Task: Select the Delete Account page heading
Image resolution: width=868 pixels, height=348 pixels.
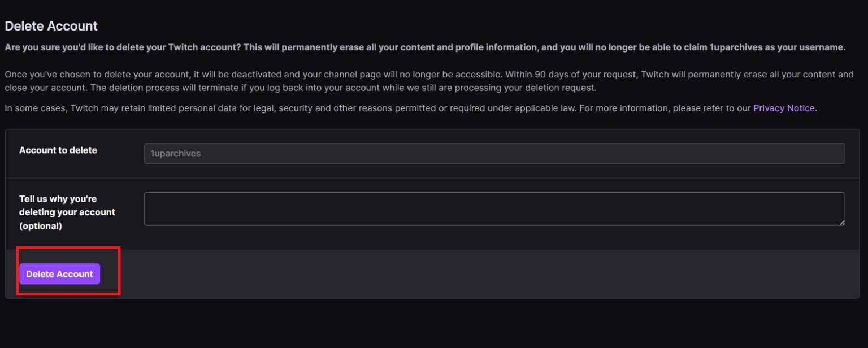Action: pos(51,26)
